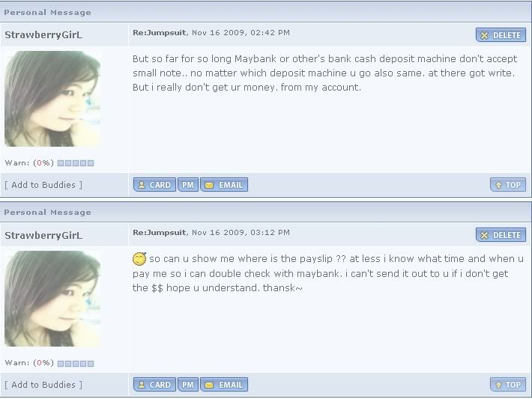This screenshot has height=399, width=532.
Task: Delete the 03:12 PM personal message
Action: point(501,235)
